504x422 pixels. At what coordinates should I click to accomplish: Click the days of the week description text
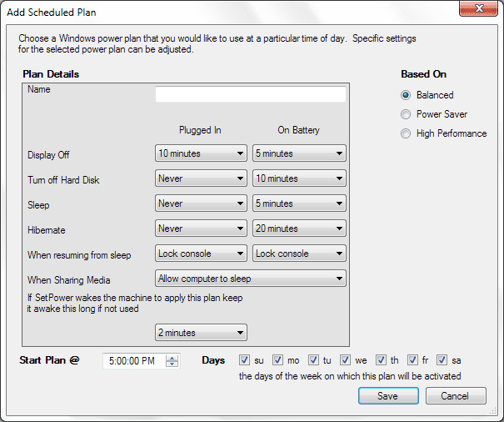click(350, 376)
